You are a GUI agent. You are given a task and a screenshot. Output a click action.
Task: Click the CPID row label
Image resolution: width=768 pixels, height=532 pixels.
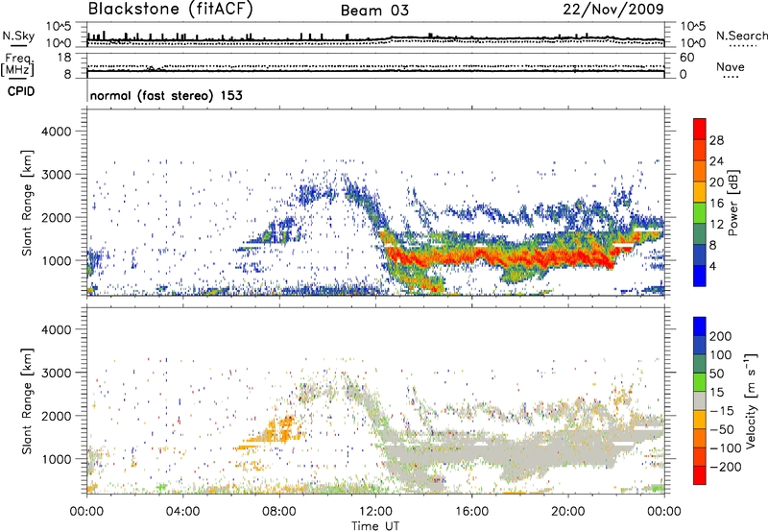pos(21,91)
